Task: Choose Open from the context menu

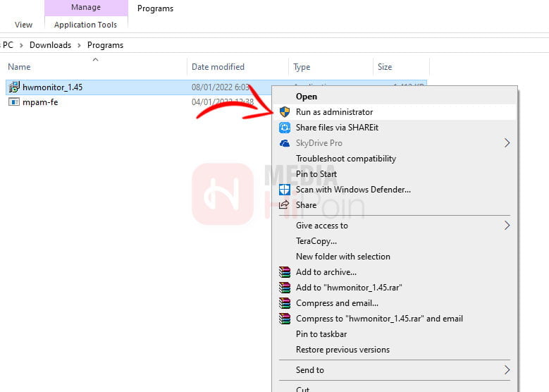Action: [395, 97]
